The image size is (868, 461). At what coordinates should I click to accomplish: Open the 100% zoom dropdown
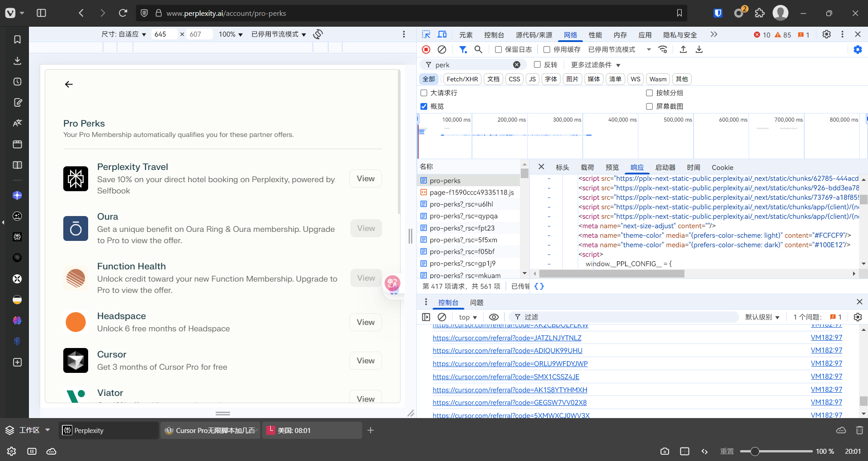click(x=231, y=34)
